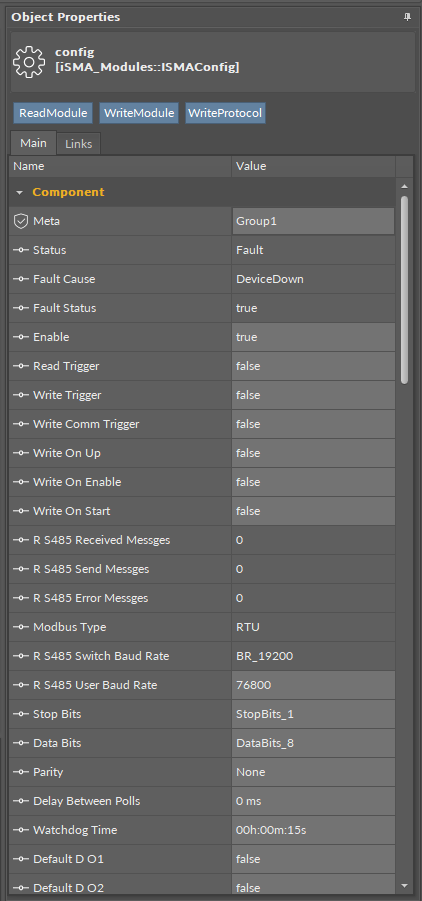Click the config gear icon
The width and height of the screenshot is (422, 901).
tap(29, 62)
